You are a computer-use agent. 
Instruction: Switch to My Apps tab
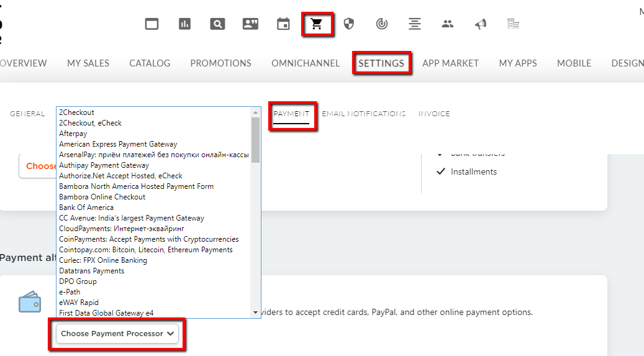pyautogui.click(x=518, y=63)
